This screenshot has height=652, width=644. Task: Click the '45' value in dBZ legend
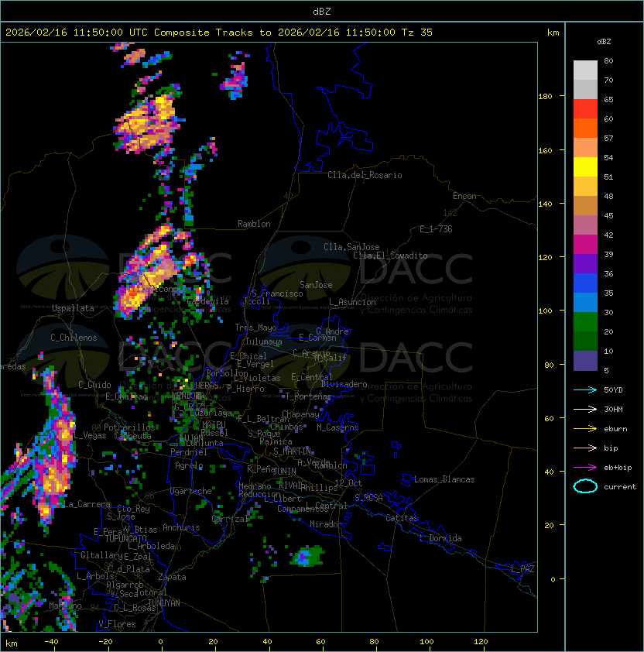tap(608, 216)
